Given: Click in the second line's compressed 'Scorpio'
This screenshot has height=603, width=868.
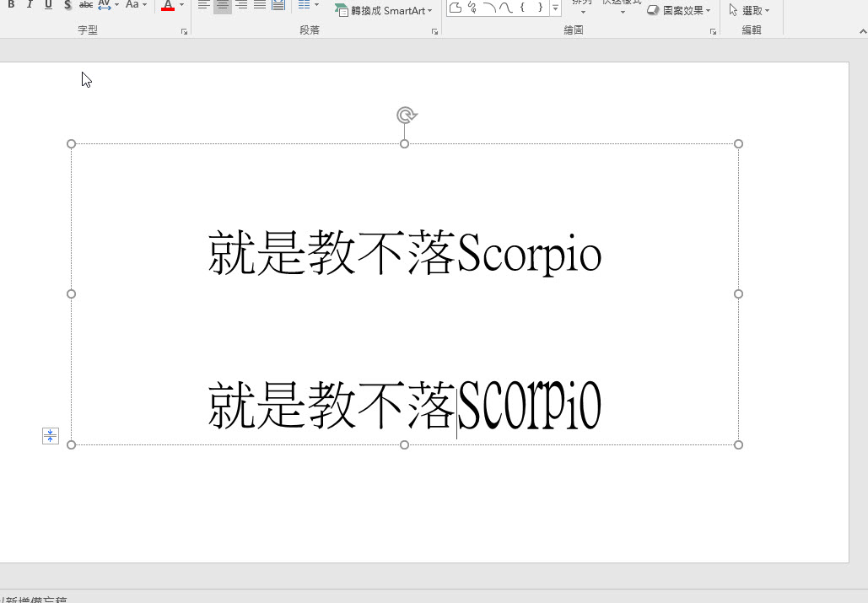Looking at the screenshot, I should (x=530, y=406).
